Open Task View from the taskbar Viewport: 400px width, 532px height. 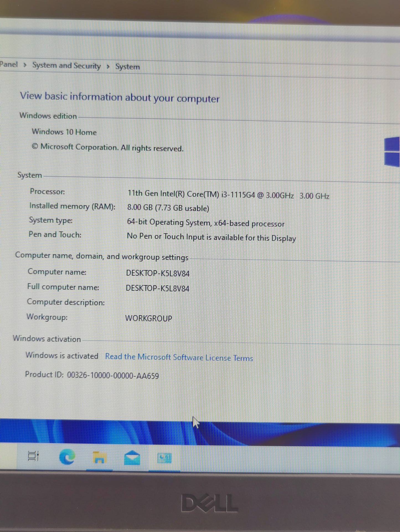click(34, 456)
